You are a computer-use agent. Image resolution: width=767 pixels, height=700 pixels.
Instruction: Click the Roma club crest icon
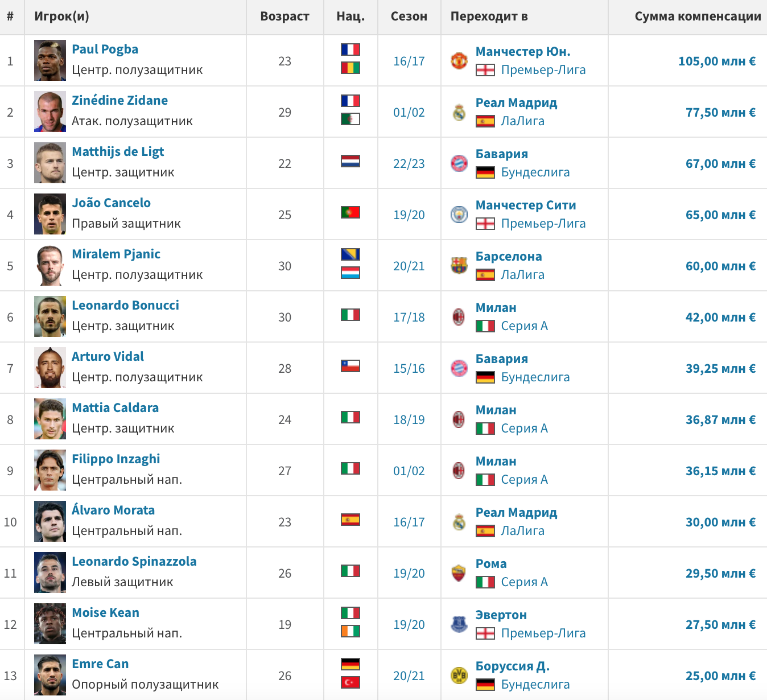tap(459, 573)
